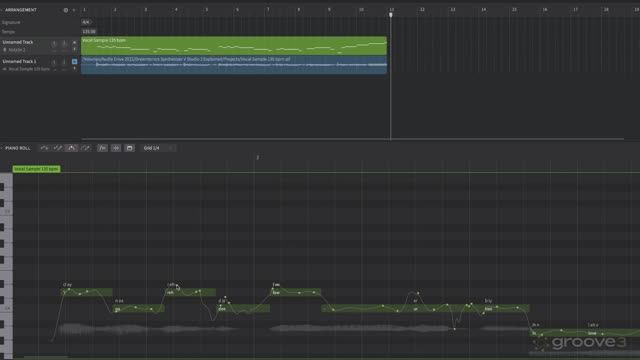Add a track with the plus icon
Screen dimensions: 640x360
click(x=74, y=10)
